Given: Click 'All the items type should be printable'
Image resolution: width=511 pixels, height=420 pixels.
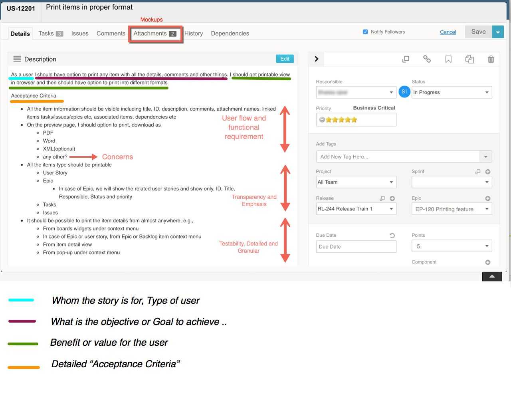Looking at the screenshot, I should click(x=69, y=165).
